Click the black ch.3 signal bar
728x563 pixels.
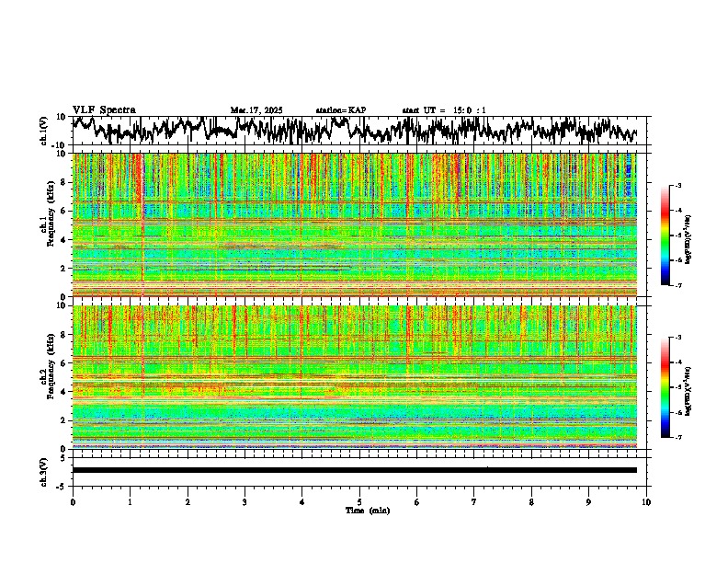click(x=355, y=470)
